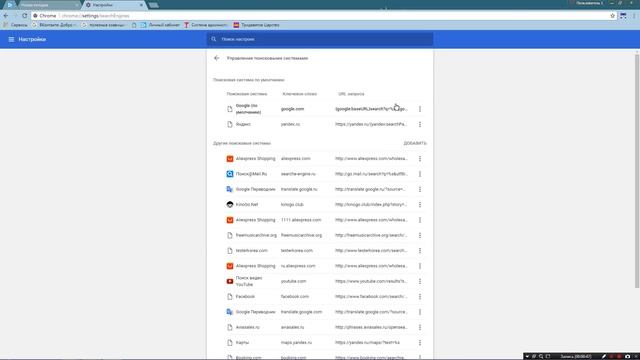The height and width of the screenshot is (360, 640).
Task: Open more actions for ru.aliexpress.com row
Action: click(420, 266)
